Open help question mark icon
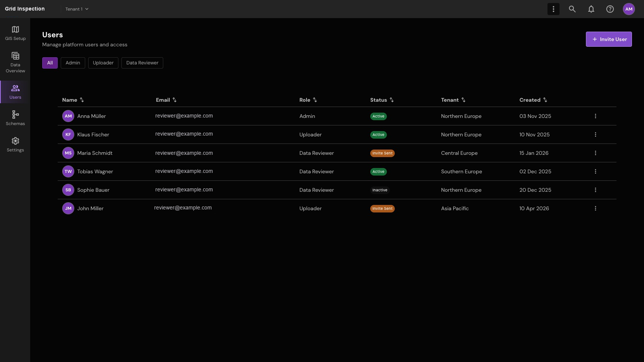The height and width of the screenshot is (362, 644). (x=610, y=9)
